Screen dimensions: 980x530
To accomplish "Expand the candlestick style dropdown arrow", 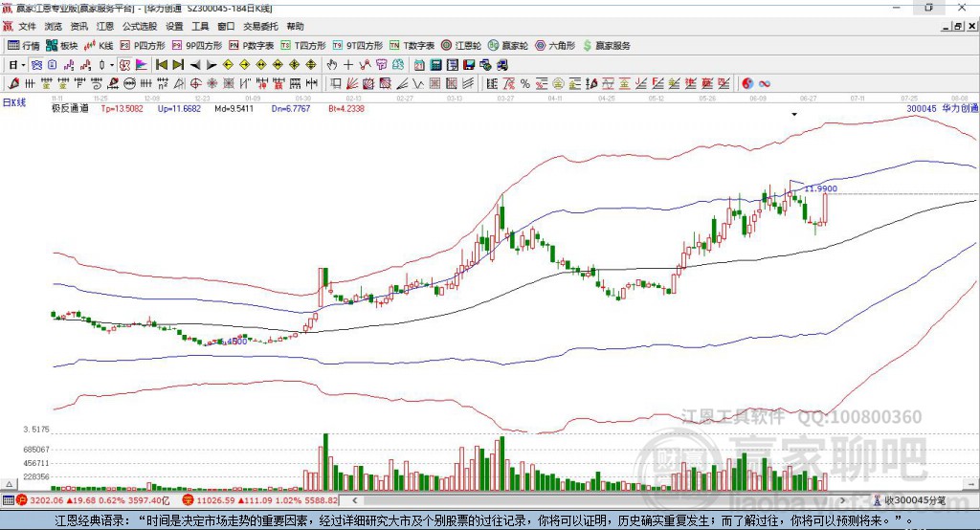I will click(112, 65).
